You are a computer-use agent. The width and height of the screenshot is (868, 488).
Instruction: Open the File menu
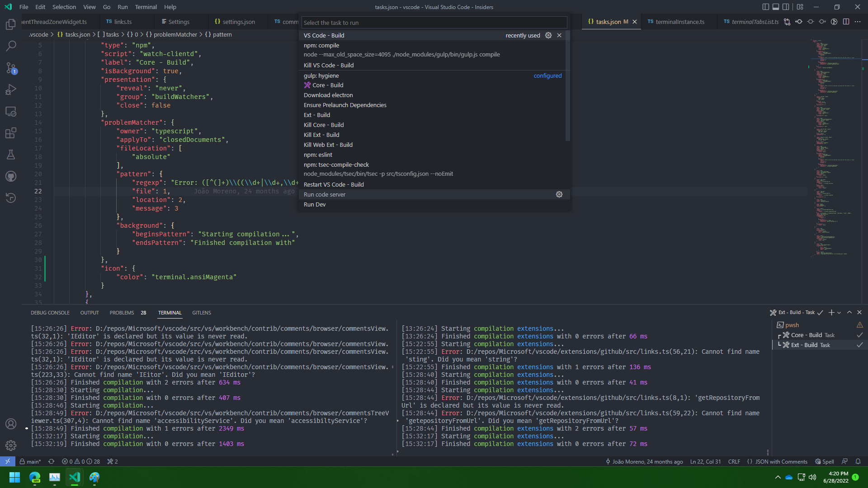[x=24, y=7]
